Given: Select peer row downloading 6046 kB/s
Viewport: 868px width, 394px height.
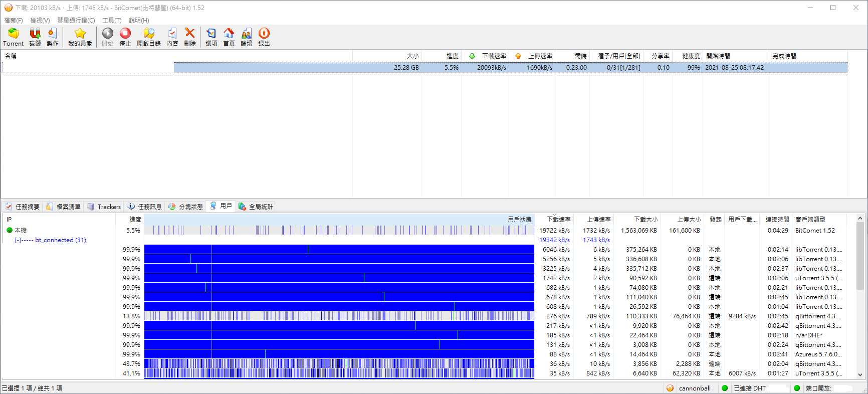Looking at the screenshot, I should (425, 250).
